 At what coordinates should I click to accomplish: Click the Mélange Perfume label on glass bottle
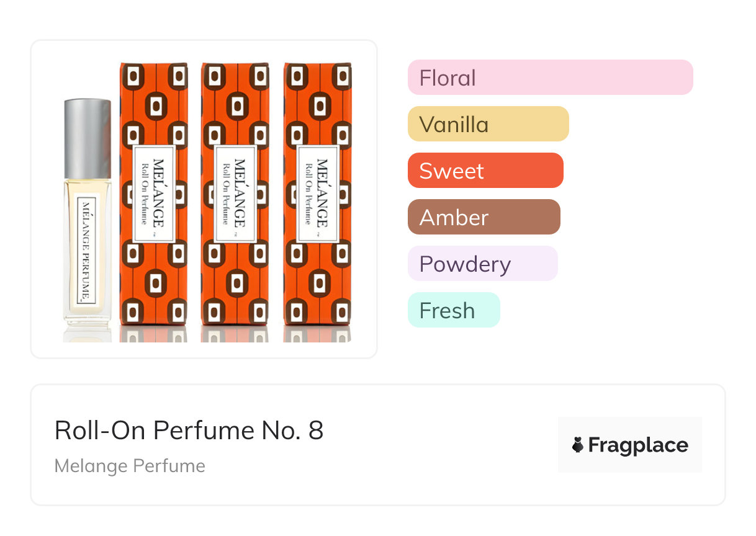pos(86,250)
